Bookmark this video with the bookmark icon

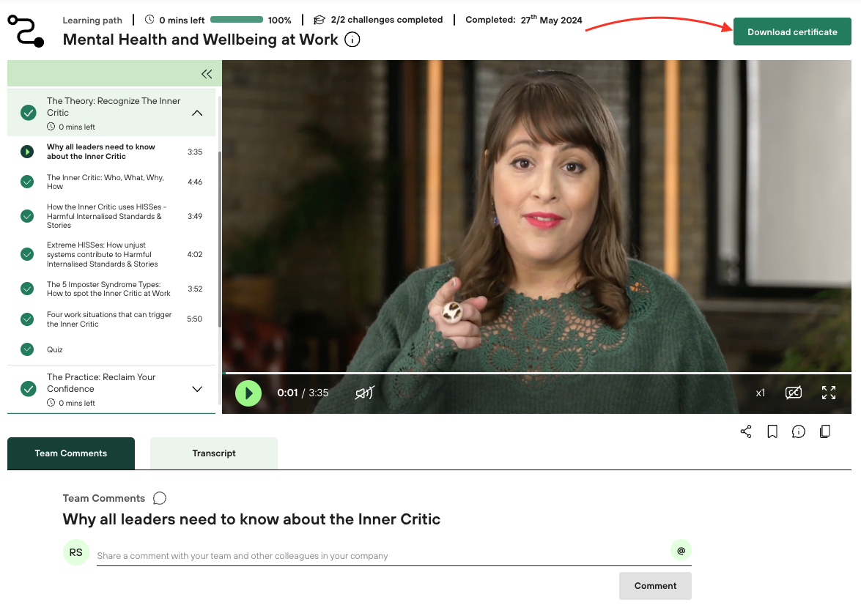coord(772,431)
